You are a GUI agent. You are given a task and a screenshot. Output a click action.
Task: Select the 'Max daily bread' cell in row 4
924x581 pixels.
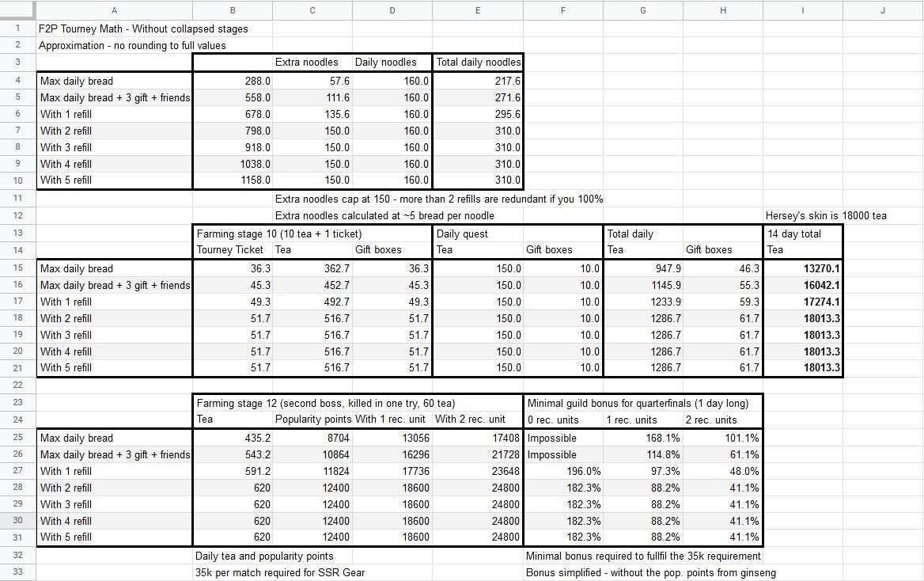tap(114, 81)
